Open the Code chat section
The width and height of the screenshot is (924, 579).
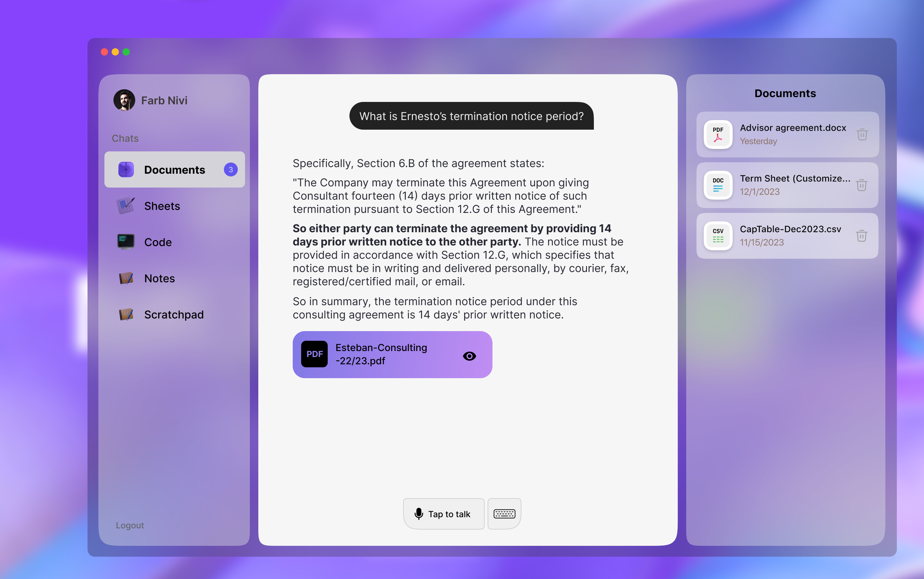pyautogui.click(x=158, y=242)
